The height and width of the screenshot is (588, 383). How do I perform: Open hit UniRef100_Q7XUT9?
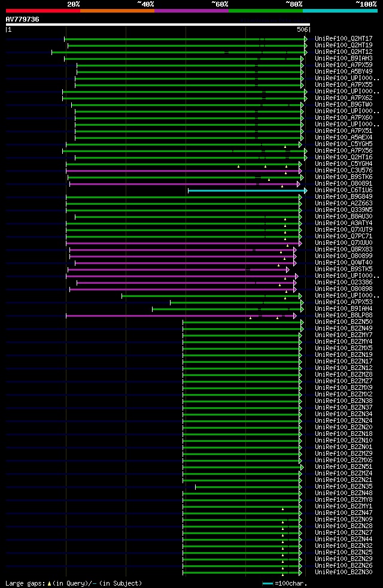344,229
